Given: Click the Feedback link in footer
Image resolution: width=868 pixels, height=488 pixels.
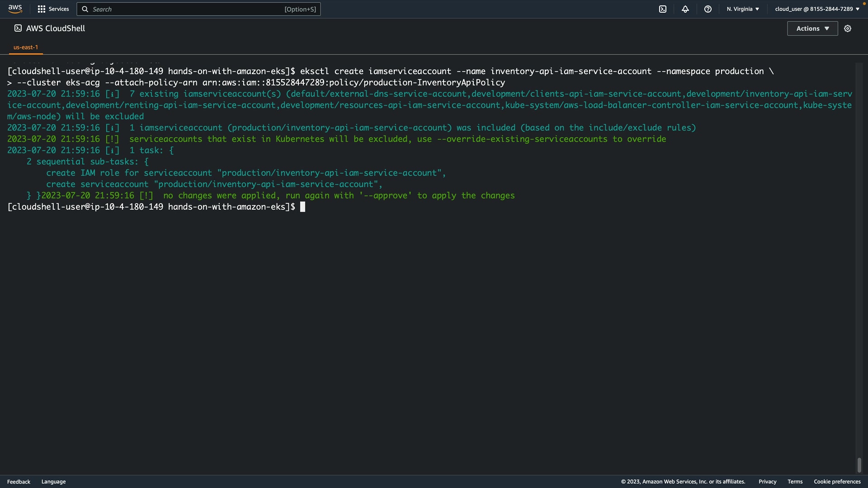Looking at the screenshot, I should click(x=19, y=482).
